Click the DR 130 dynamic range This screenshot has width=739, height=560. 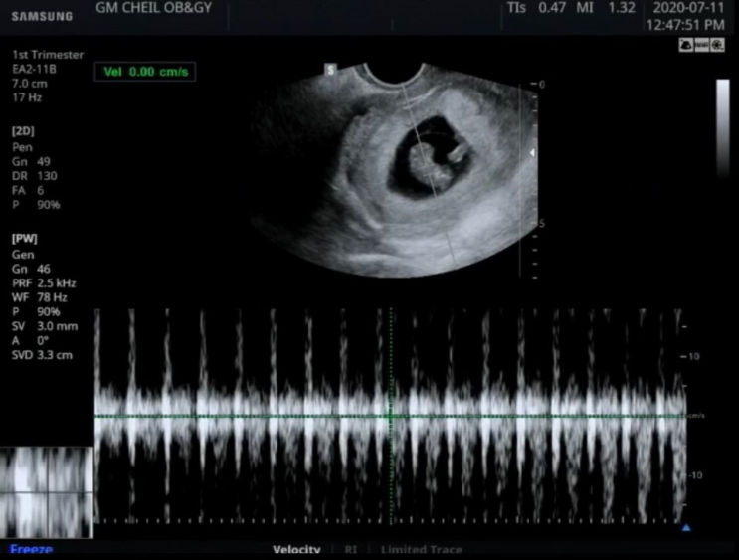click(x=35, y=176)
